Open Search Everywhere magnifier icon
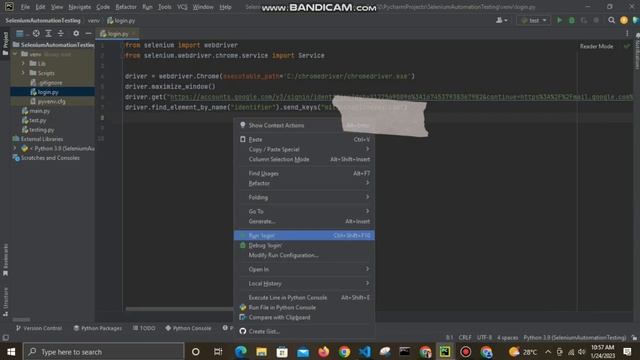Image resolution: width=640 pixels, height=360 pixels. tap(611, 20)
